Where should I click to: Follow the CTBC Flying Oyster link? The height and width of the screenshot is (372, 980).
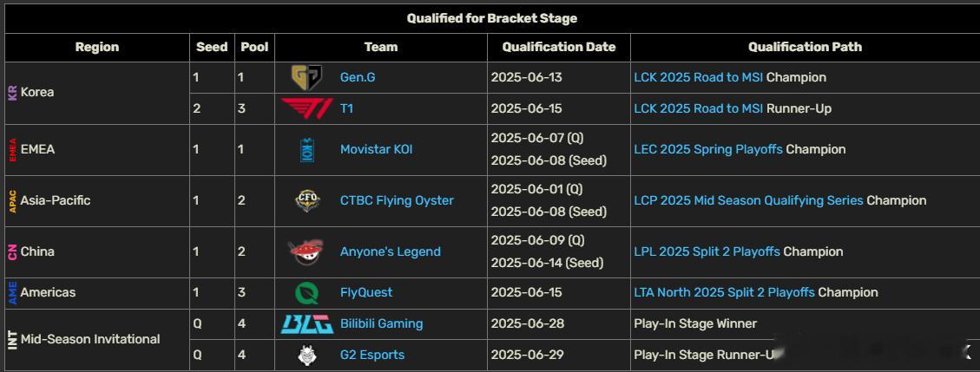click(397, 201)
